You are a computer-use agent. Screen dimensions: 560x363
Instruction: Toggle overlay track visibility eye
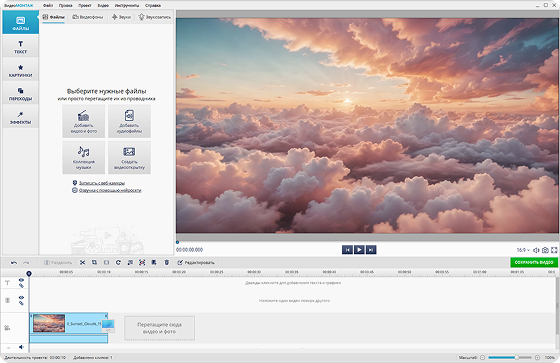point(21,298)
